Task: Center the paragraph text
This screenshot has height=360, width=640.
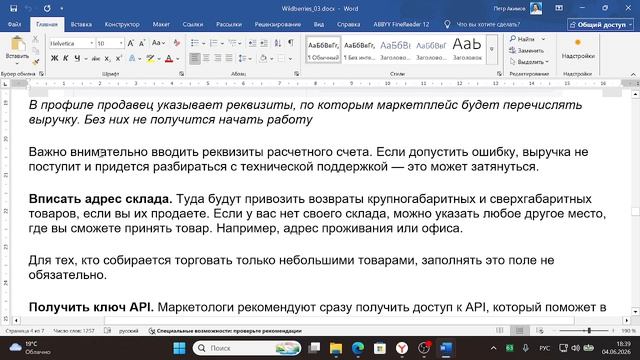Action: (206, 58)
